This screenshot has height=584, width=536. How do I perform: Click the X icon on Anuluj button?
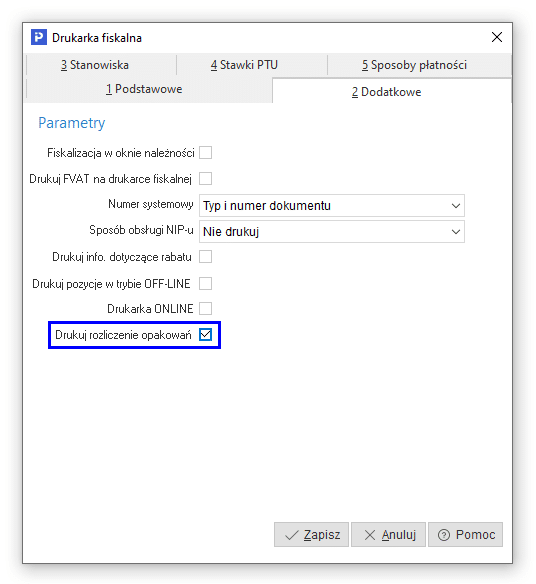[370, 535]
